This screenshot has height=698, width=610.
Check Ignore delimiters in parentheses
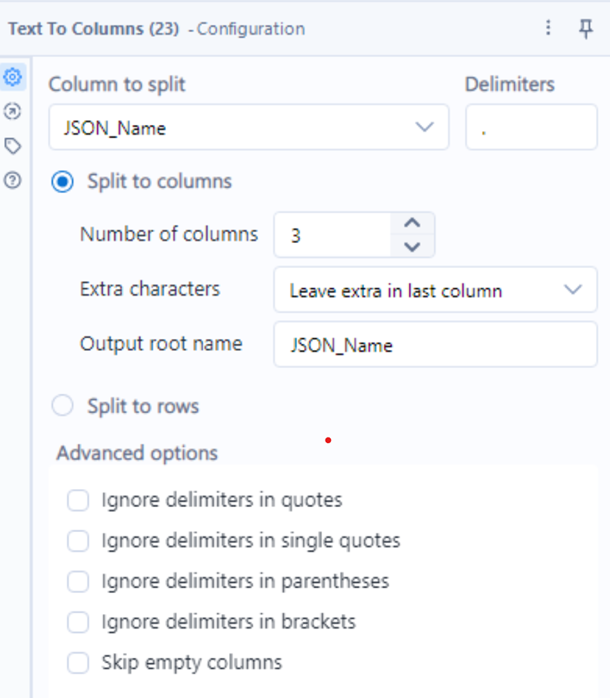coord(78,581)
